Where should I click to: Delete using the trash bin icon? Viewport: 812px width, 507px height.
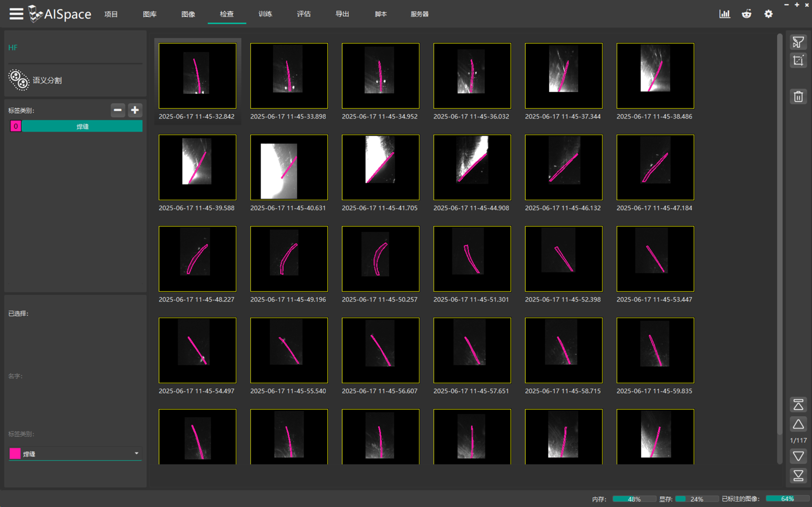[798, 97]
